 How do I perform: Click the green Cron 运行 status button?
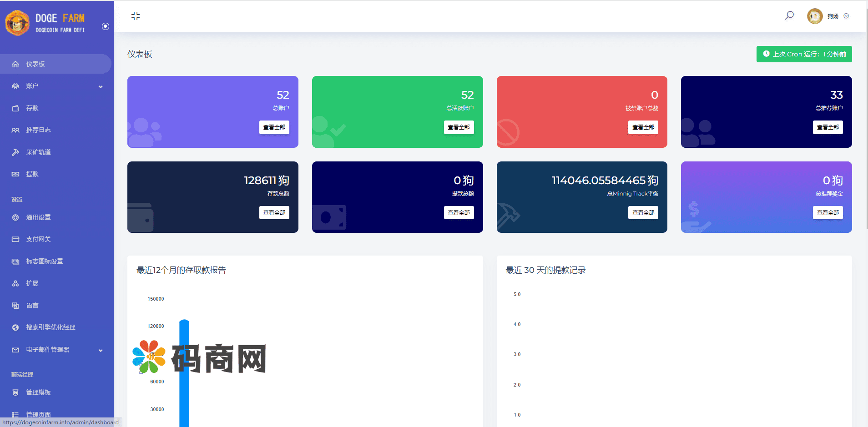(804, 54)
